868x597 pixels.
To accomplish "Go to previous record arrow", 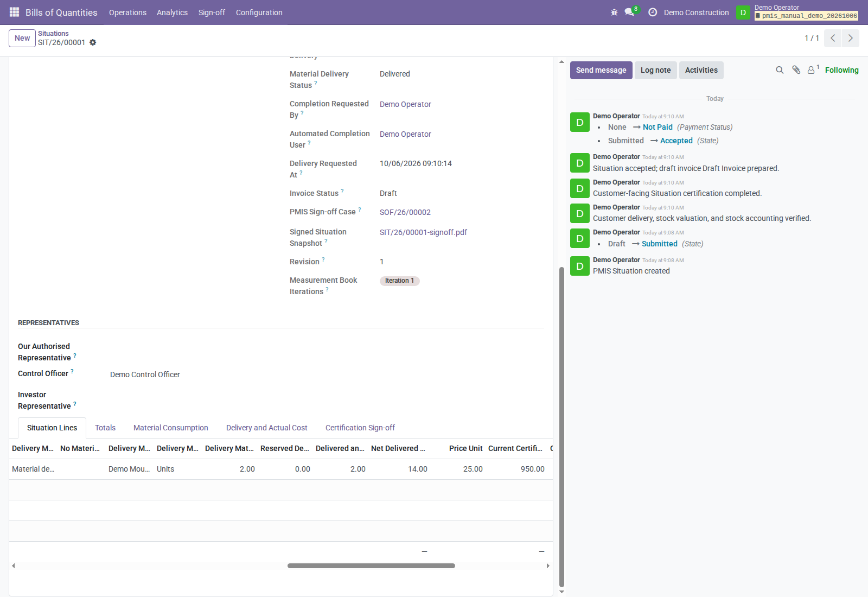I will click(833, 38).
